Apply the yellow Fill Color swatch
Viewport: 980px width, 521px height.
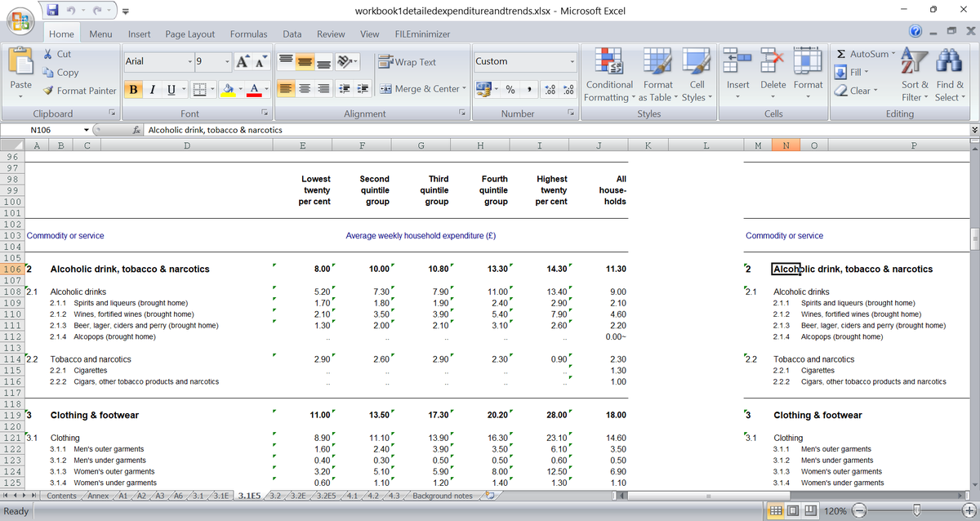[229, 89]
